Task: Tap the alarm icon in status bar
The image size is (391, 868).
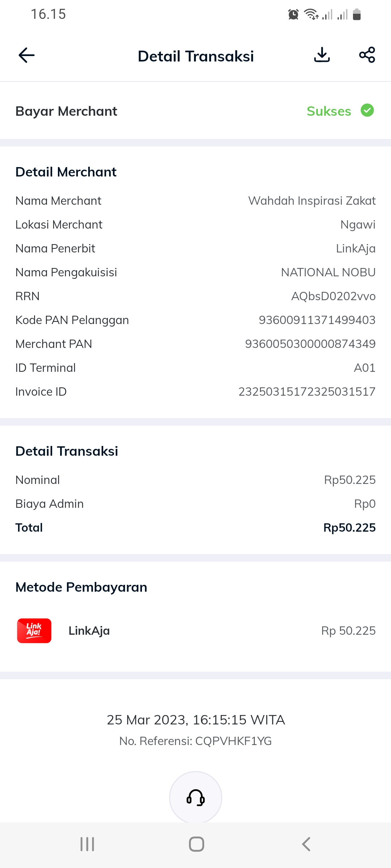Action: [x=293, y=14]
